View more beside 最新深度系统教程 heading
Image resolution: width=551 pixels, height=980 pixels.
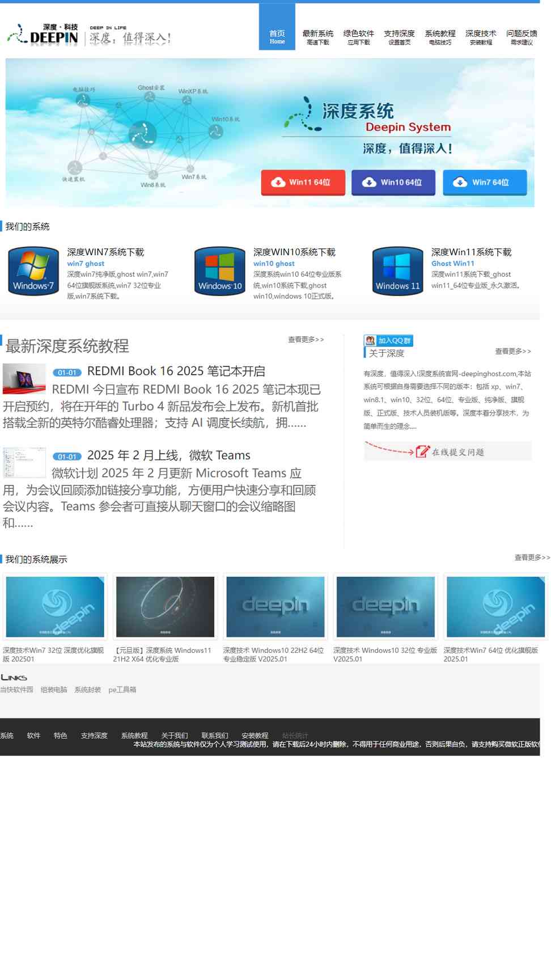point(306,340)
